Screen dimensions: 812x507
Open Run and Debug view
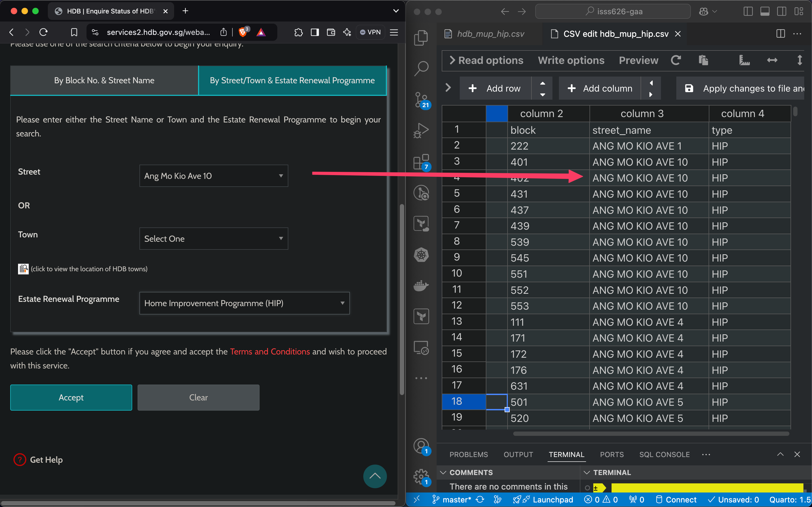421,131
